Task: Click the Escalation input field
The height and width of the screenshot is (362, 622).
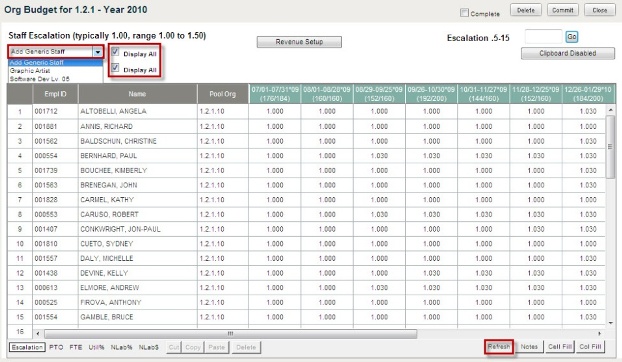Action: [x=543, y=37]
